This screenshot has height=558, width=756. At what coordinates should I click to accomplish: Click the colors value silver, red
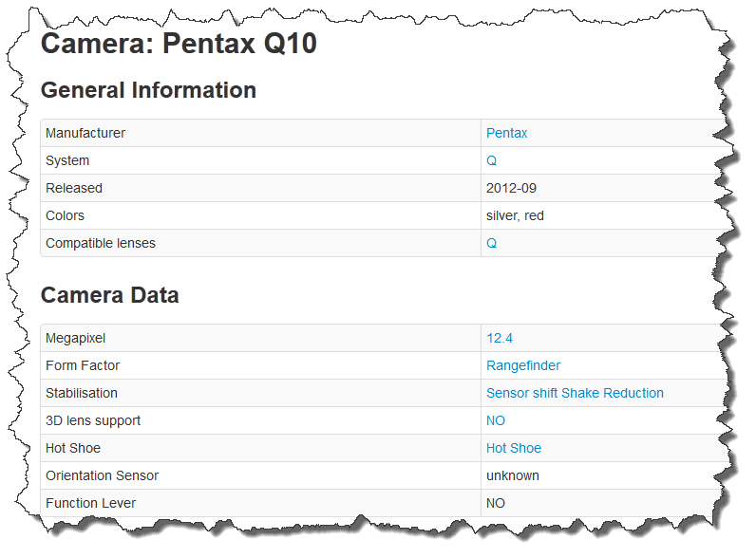point(515,215)
